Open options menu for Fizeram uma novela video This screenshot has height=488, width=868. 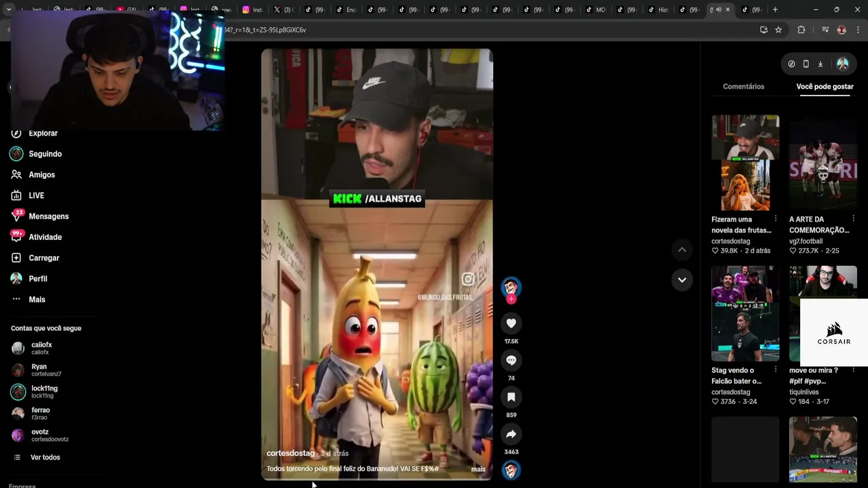pyautogui.click(x=776, y=218)
